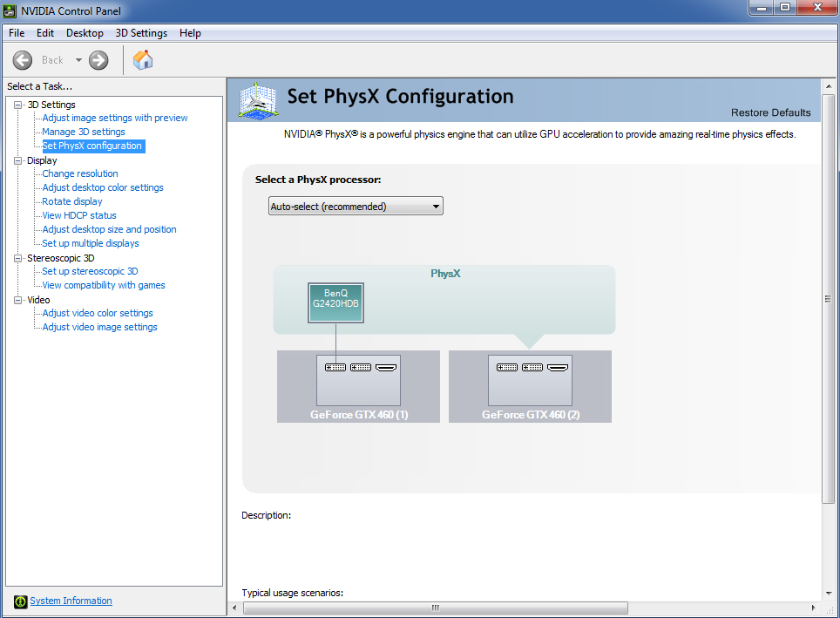The height and width of the screenshot is (618, 840).
Task: Open Rotate display task
Action: pyautogui.click(x=72, y=201)
